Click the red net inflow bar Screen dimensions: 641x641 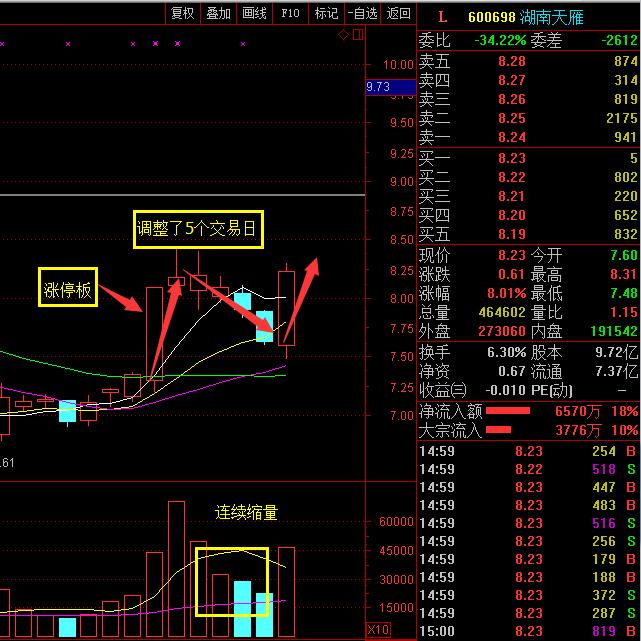[506, 411]
